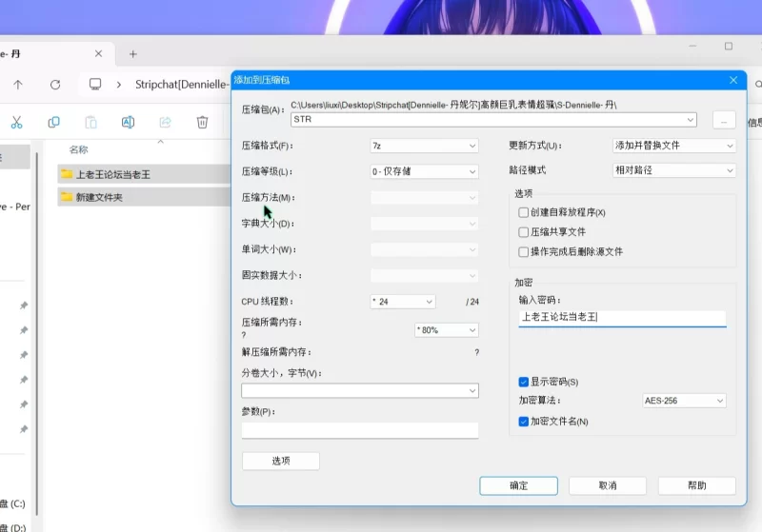Viewport: 762px width, 532px height.
Task: Uncheck the 显示密码 checkbox
Action: [524, 382]
